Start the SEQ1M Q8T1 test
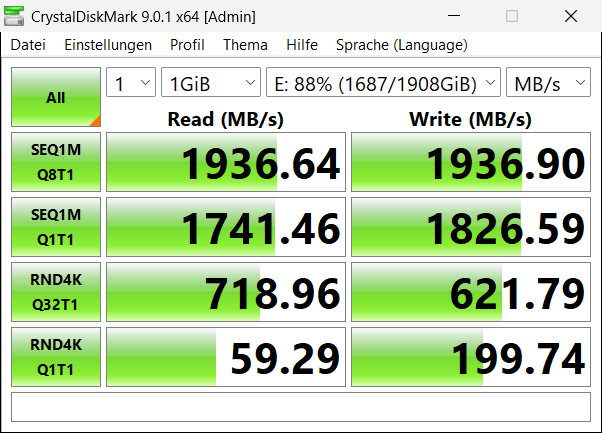This screenshot has height=433, width=602. (56, 162)
